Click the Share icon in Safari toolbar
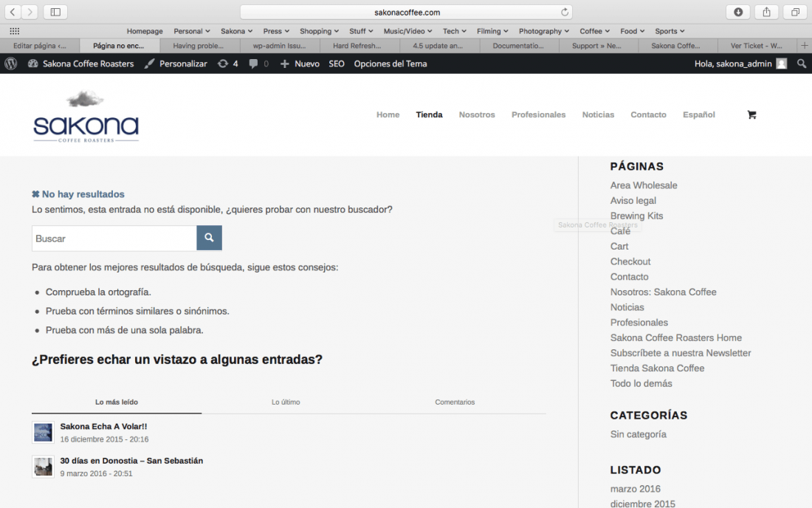This screenshot has height=508, width=812. (x=766, y=12)
